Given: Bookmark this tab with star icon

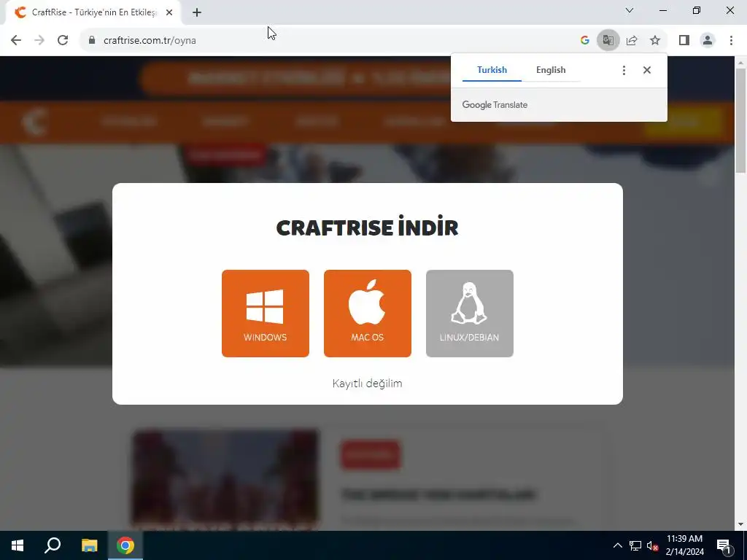Looking at the screenshot, I should pyautogui.click(x=655, y=40).
